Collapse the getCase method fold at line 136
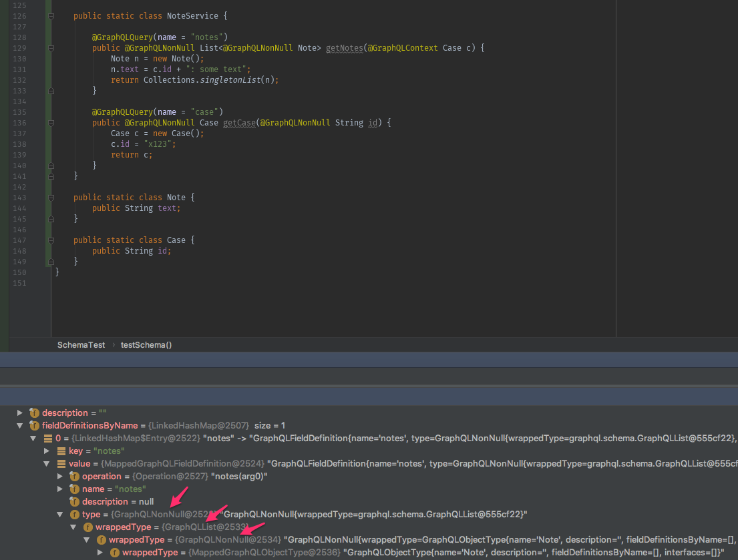 click(51, 123)
